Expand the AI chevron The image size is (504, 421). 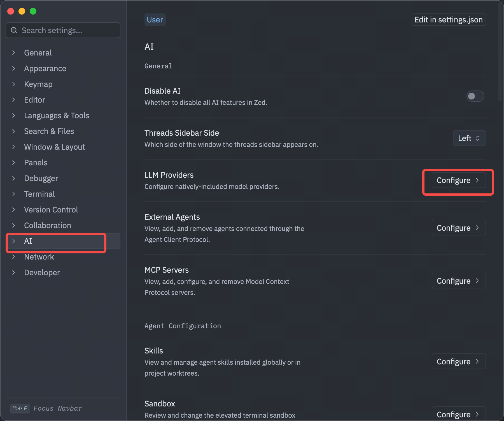(13, 241)
